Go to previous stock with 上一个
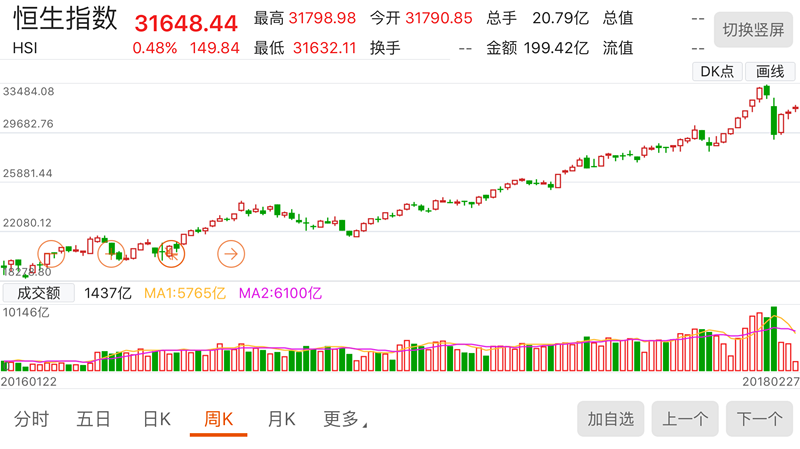Viewport: 800px width, 449px height. [685, 419]
